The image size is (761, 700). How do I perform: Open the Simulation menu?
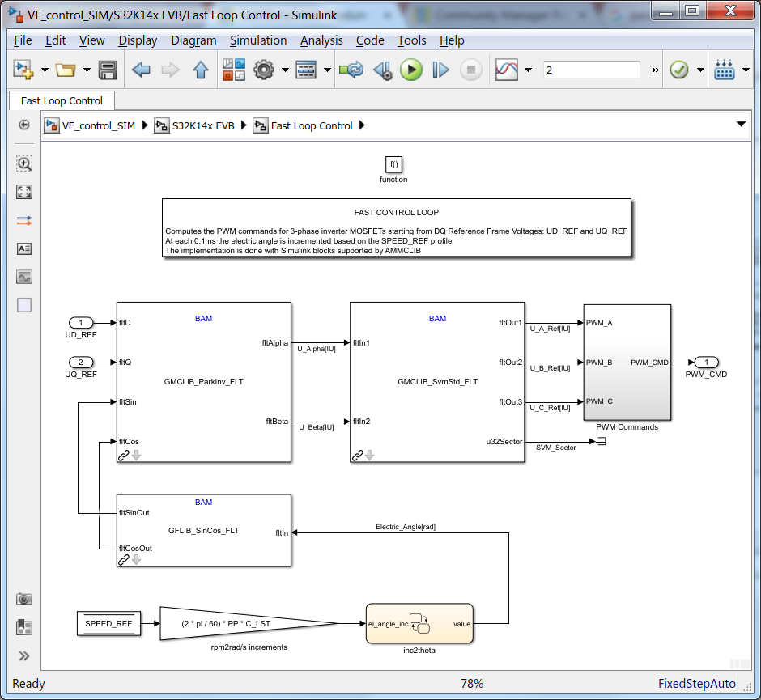point(258,40)
